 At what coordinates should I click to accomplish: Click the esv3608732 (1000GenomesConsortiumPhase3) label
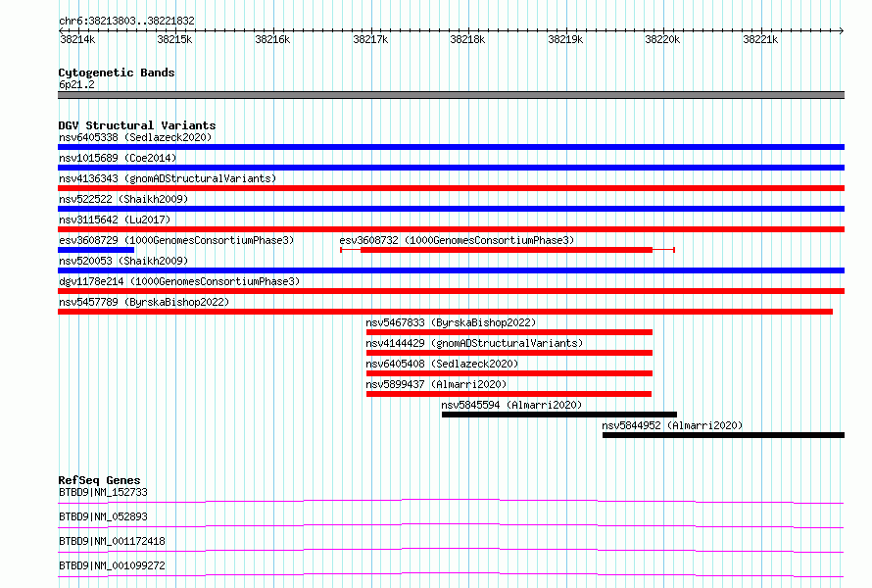(457, 240)
